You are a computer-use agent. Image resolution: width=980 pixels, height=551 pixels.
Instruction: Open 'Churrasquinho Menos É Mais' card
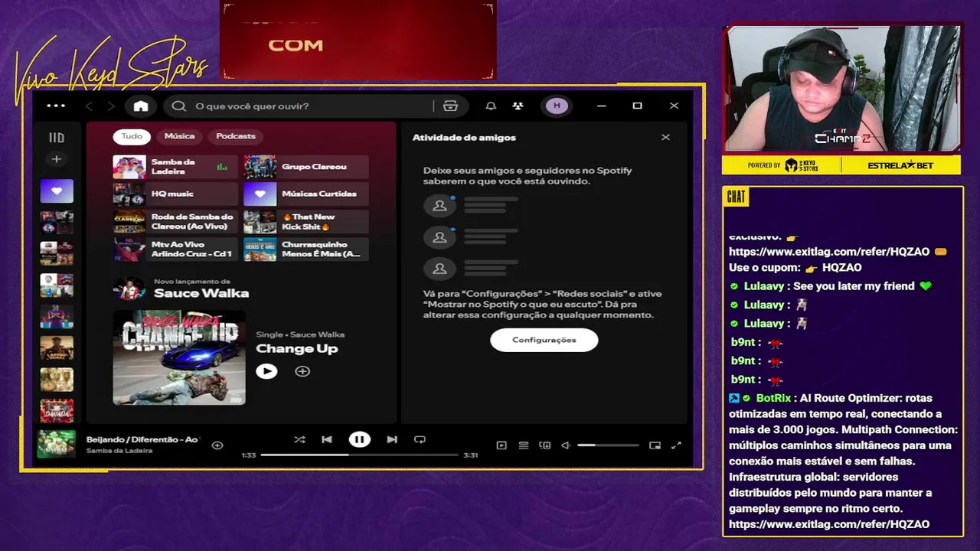tap(306, 249)
